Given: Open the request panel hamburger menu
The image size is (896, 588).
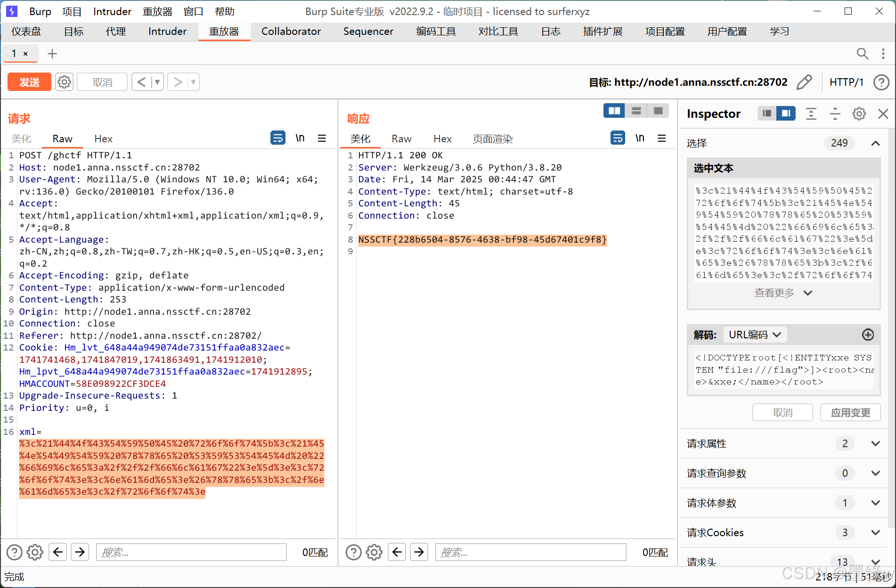Looking at the screenshot, I should coord(322,138).
